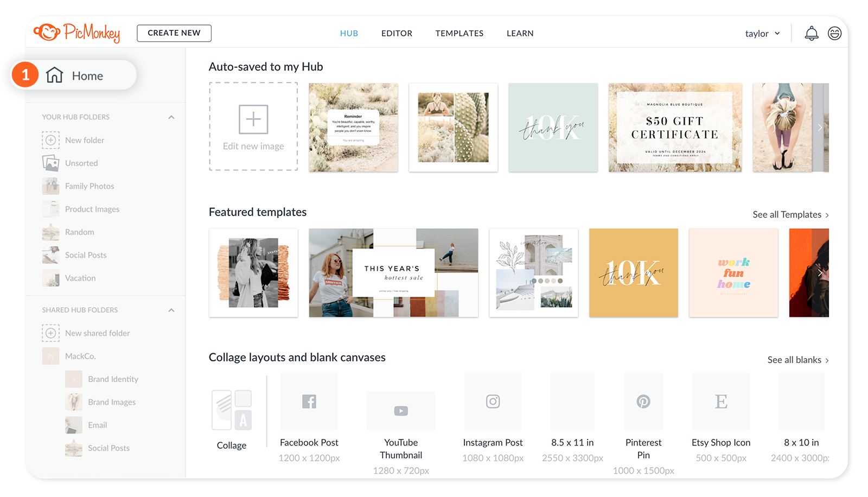Open the MackCo. shared folder icon
Image resolution: width=868 pixels, height=497 pixels.
50,356
